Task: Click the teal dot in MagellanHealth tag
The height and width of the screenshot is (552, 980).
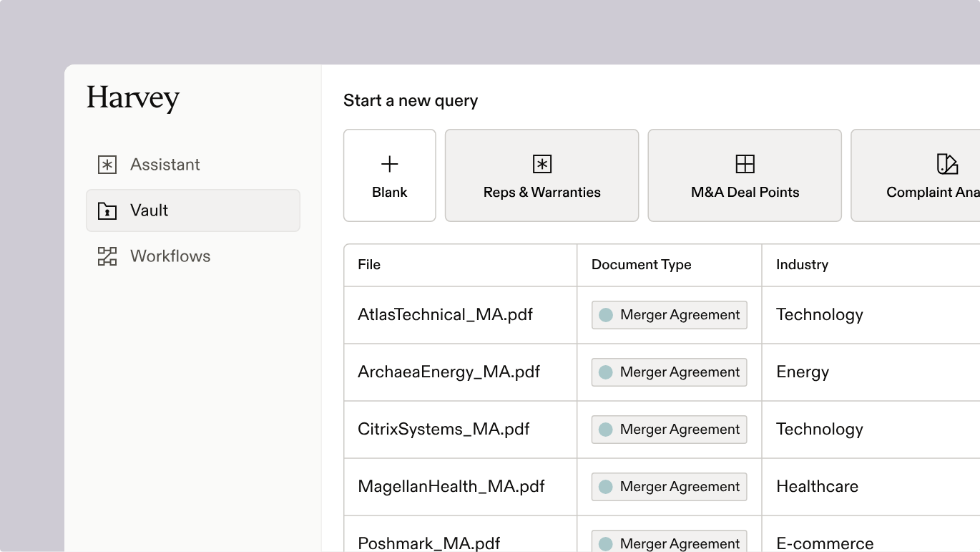Action: 606,487
